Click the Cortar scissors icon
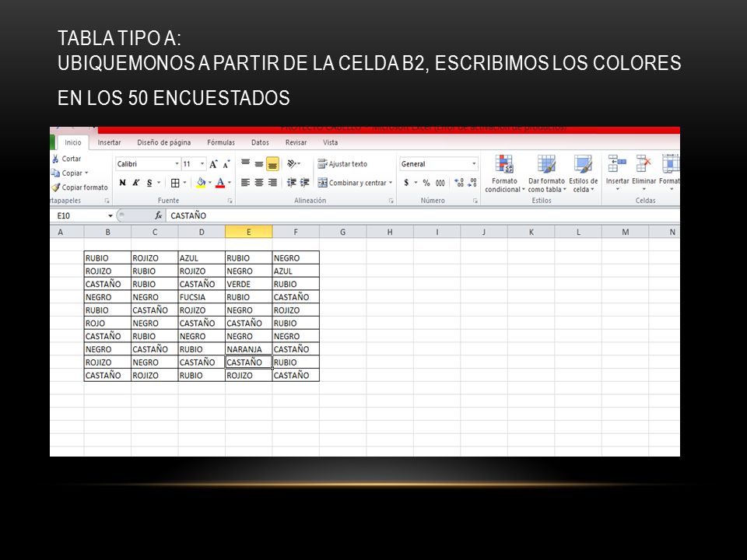The height and width of the screenshot is (560, 747). (55, 159)
